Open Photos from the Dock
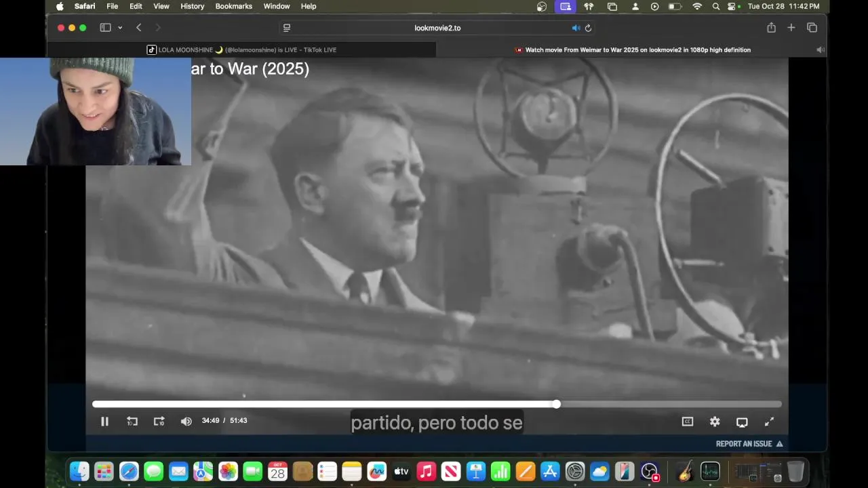Screen dimensions: 868x488 click(x=228, y=471)
